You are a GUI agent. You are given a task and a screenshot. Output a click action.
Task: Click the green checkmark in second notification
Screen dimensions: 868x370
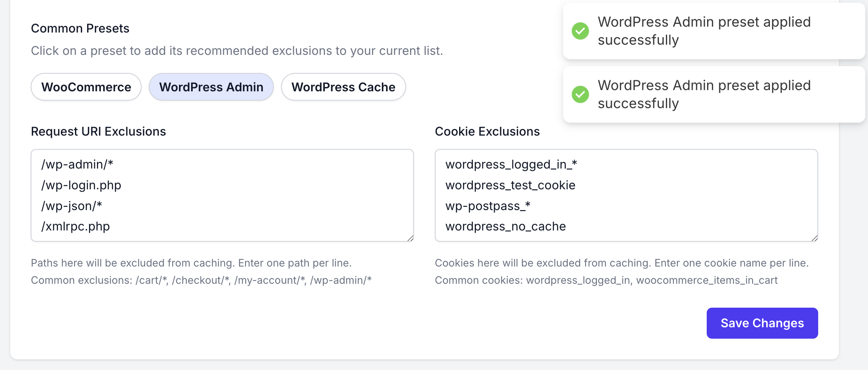click(580, 94)
